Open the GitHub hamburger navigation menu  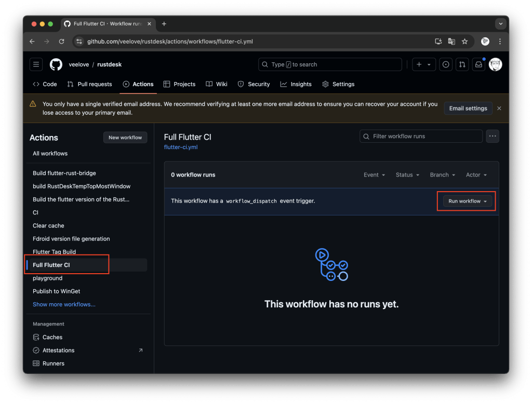pos(36,64)
